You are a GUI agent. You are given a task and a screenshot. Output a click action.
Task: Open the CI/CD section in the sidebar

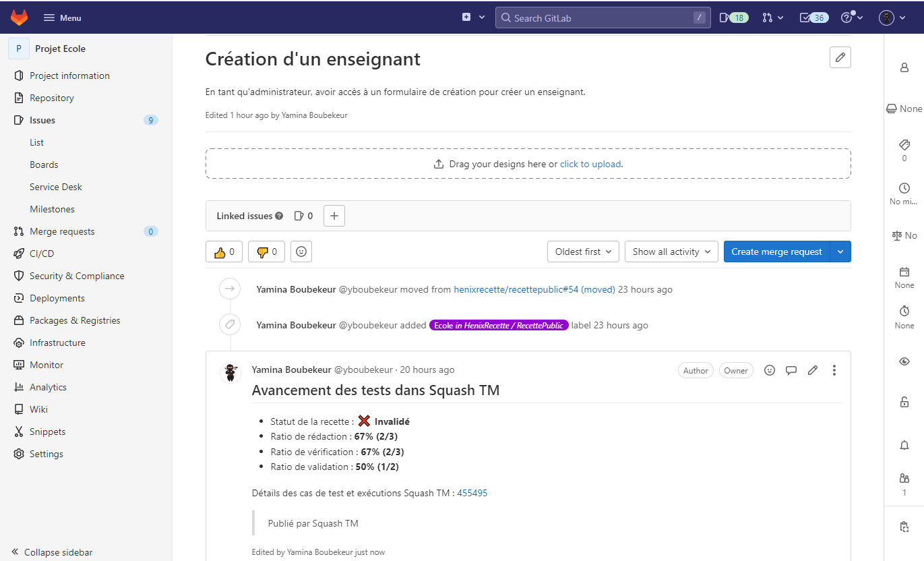(40, 253)
